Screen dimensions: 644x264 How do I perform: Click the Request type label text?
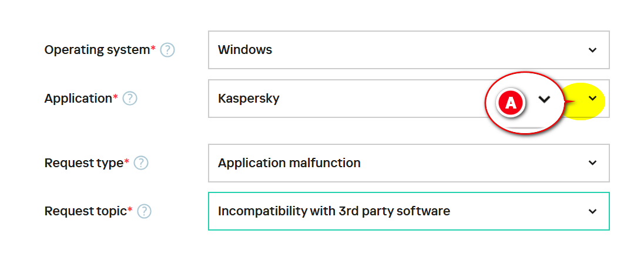(x=84, y=163)
